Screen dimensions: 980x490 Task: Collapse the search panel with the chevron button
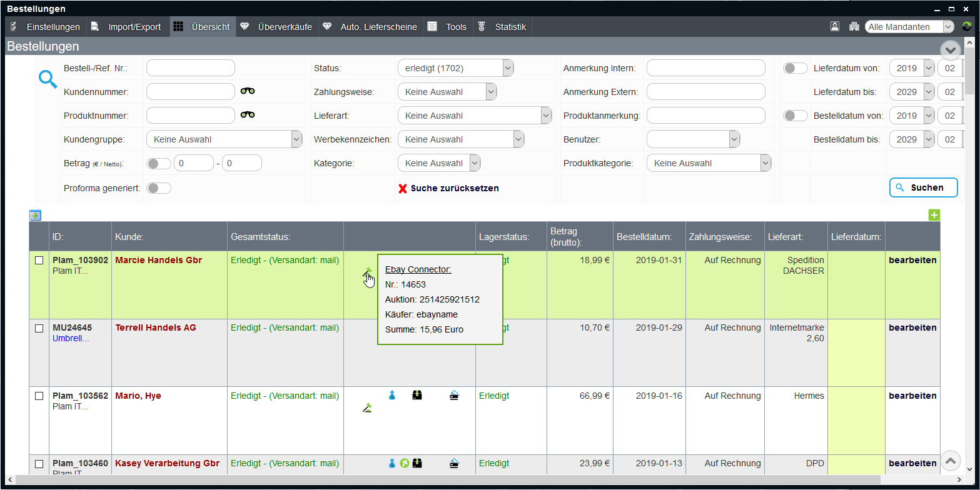(950, 50)
